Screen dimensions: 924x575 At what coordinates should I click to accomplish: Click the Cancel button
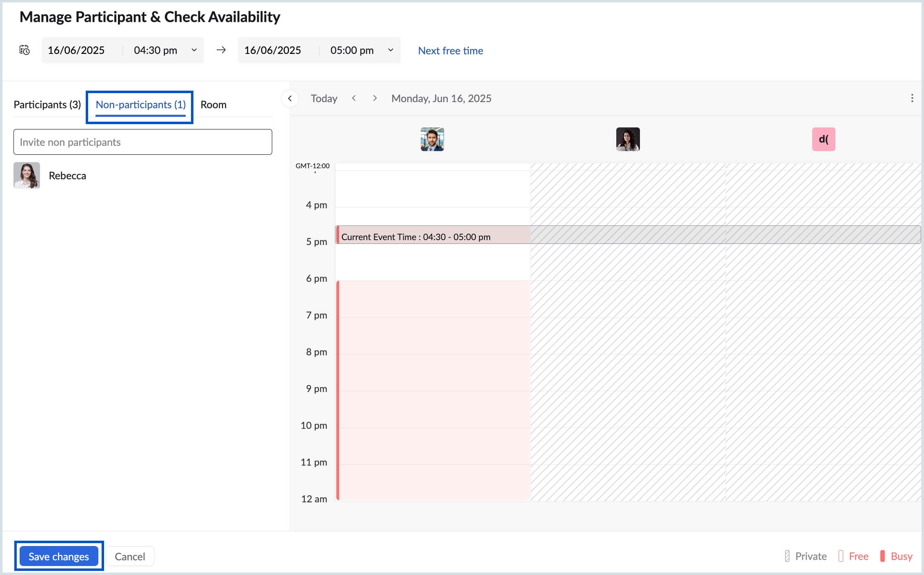coord(130,556)
